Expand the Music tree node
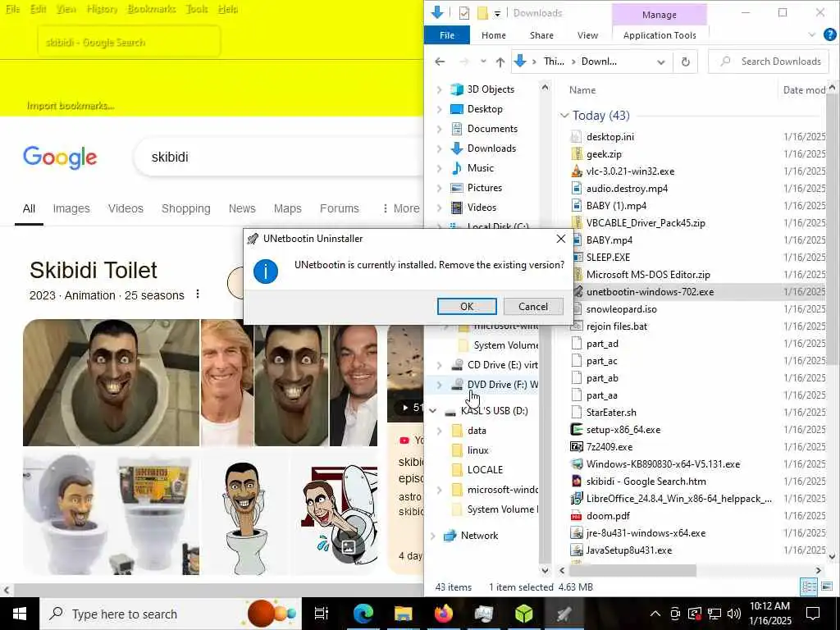This screenshot has width=840, height=630. [440, 168]
